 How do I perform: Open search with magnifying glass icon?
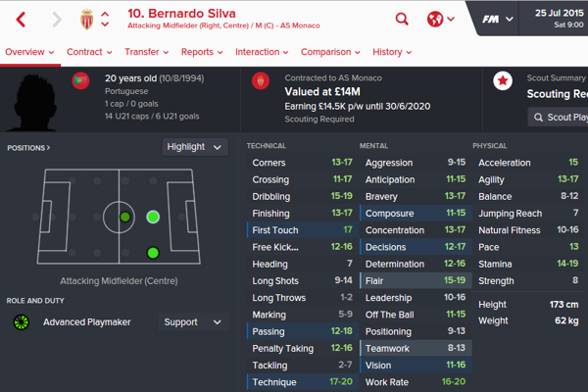pyautogui.click(x=402, y=19)
